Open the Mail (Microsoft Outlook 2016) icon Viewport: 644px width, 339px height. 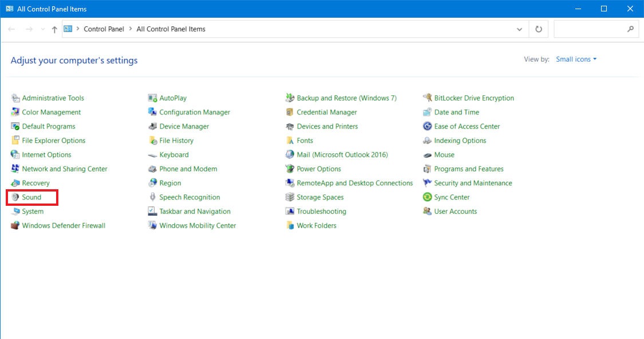coord(290,154)
